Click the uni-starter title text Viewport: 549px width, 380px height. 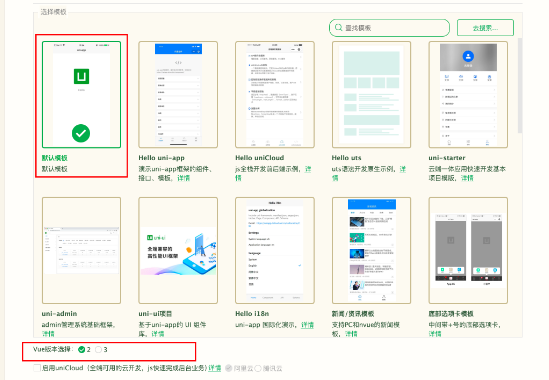(x=447, y=158)
